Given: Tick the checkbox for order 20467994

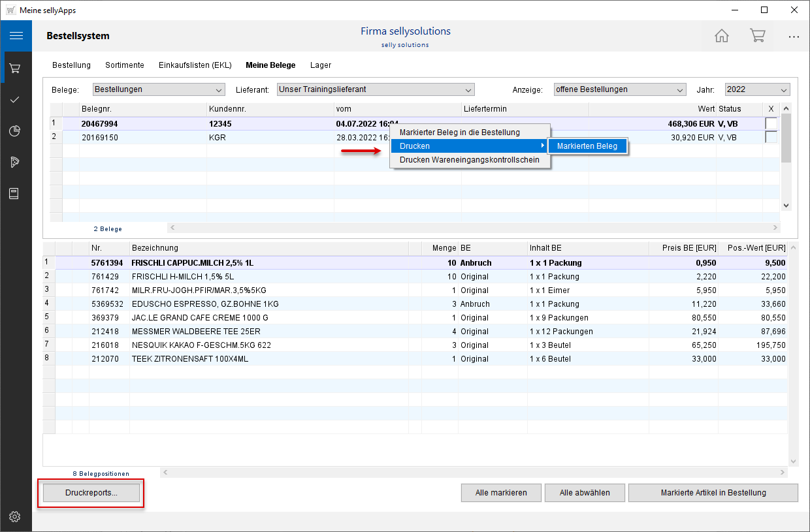Looking at the screenshot, I should click(x=771, y=123).
